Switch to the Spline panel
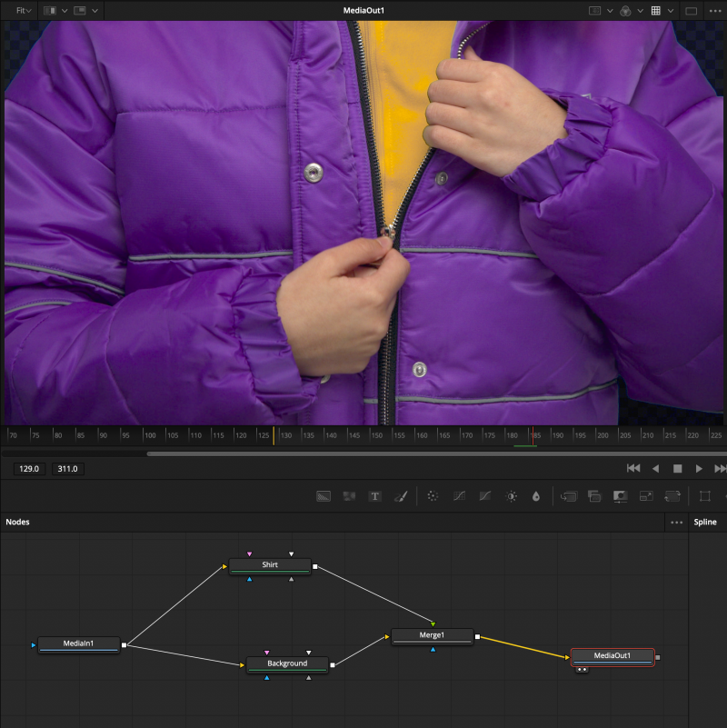Screen dimensions: 727x728 705,523
